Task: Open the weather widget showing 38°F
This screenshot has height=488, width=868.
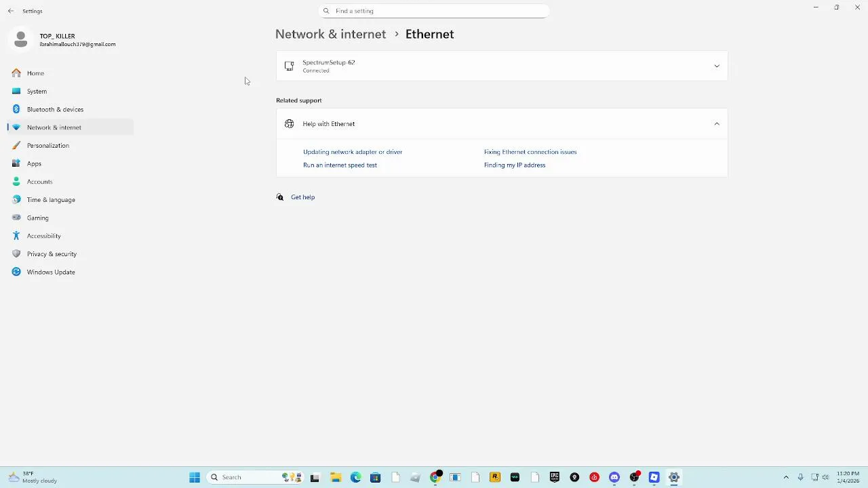Action: (x=33, y=477)
